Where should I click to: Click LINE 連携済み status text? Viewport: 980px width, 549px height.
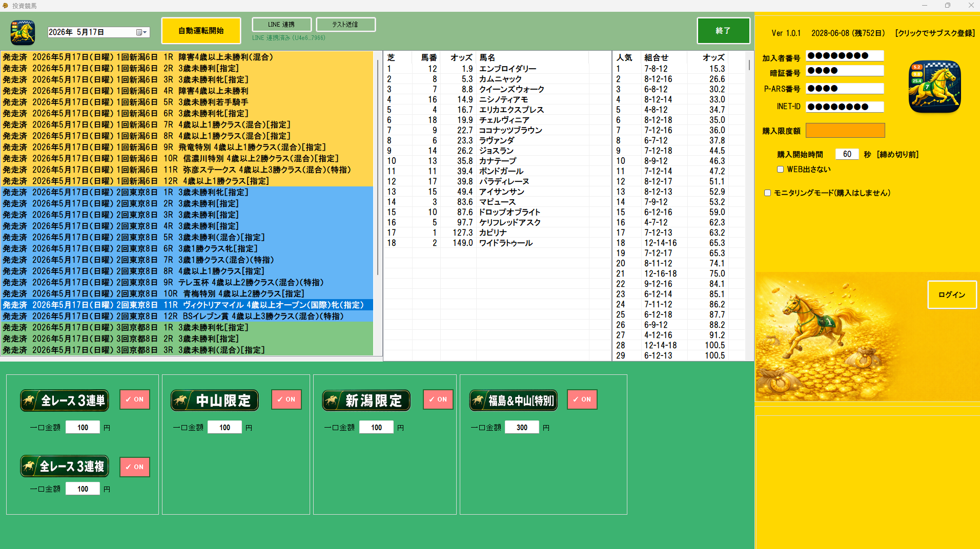click(289, 38)
